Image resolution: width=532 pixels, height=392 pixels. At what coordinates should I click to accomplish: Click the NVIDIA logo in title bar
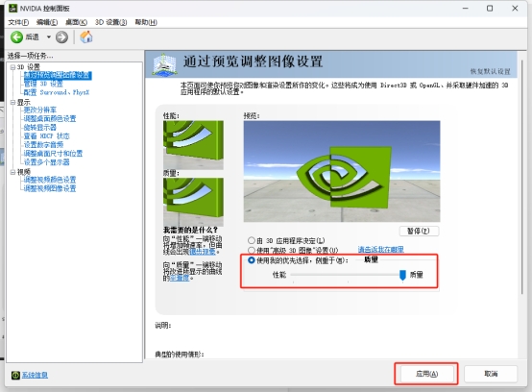click(12, 8)
